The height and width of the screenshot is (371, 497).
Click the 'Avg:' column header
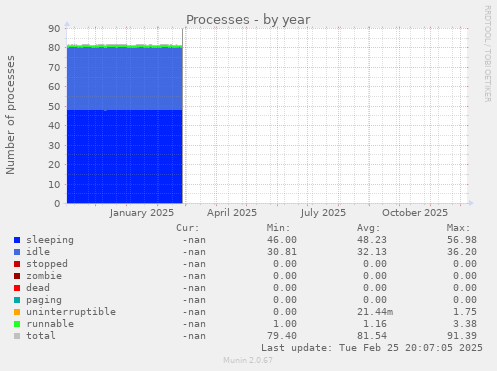tap(368, 228)
